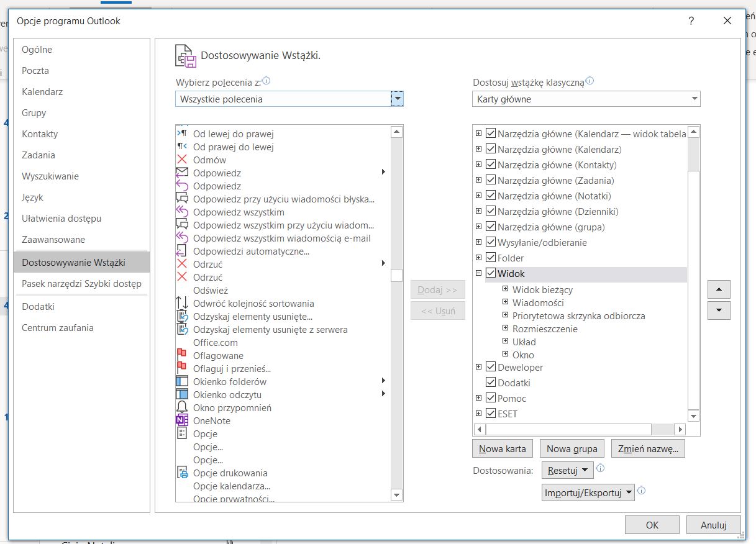Viewport: 756px width, 544px height.
Task: Click the Nowa grupa button
Action: (x=572, y=448)
